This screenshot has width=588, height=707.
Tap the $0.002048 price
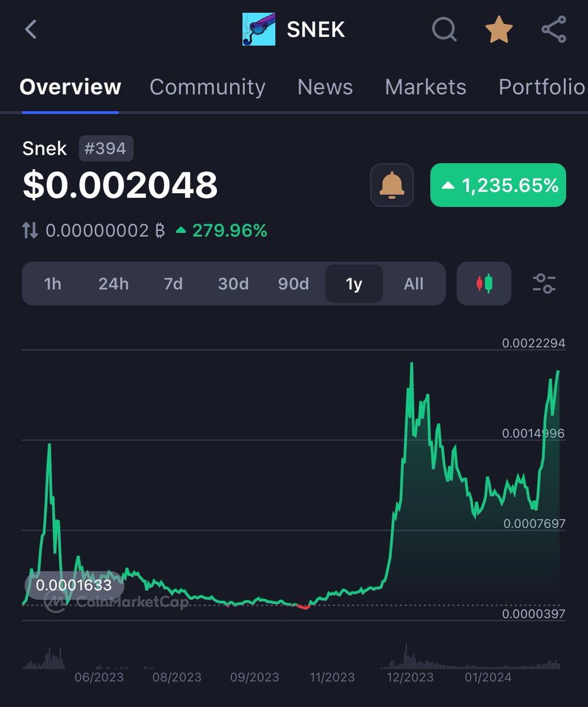pos(120,185)
